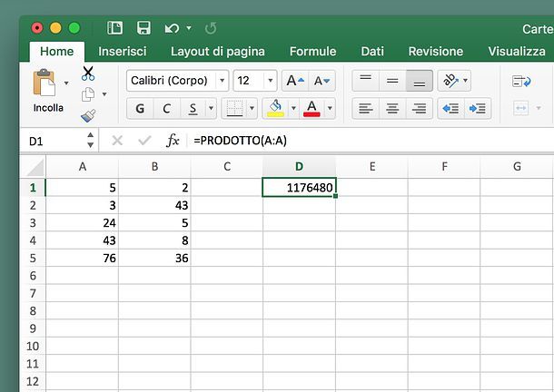Select cell B2 containing 43

[x=154, y=205]
